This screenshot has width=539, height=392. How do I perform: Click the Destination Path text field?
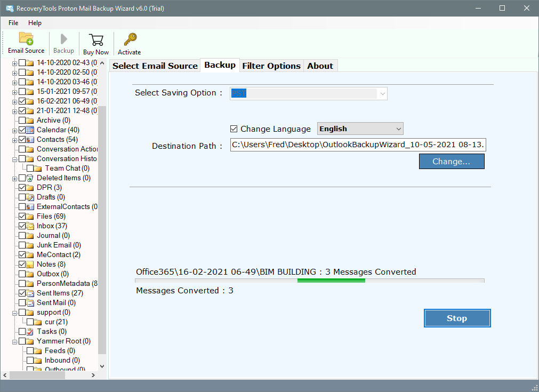pyautogui.click(x=358, y=145)
